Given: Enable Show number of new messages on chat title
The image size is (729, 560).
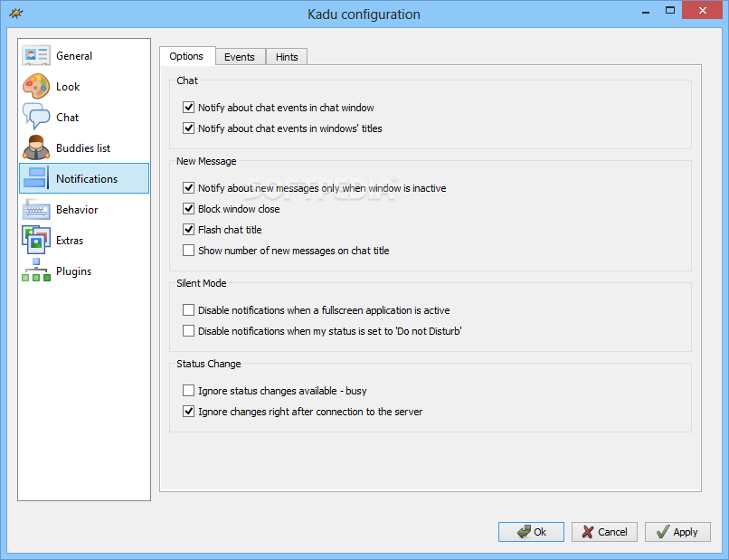Looking at the screenshot, I should pos(188,251).
